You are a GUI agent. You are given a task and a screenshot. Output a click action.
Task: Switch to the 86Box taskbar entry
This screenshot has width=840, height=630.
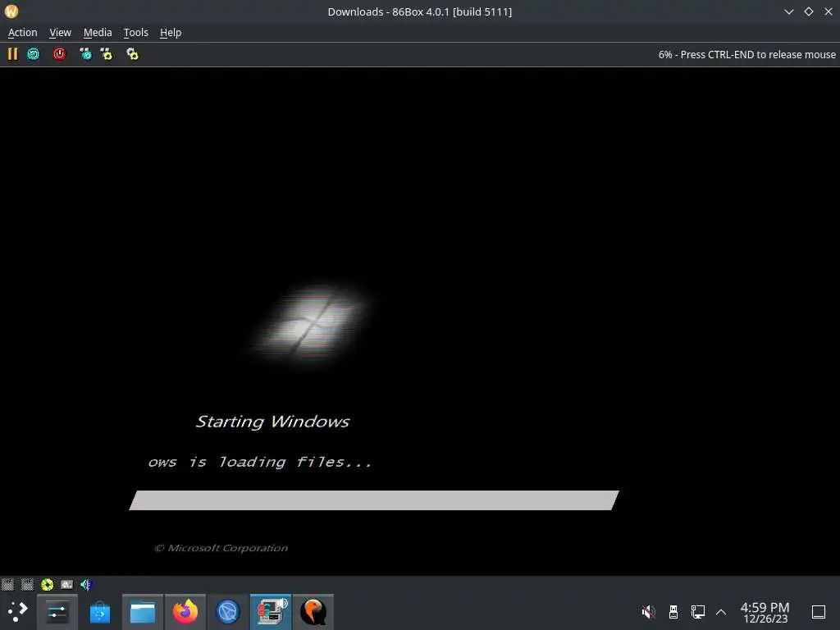[271, 612]
